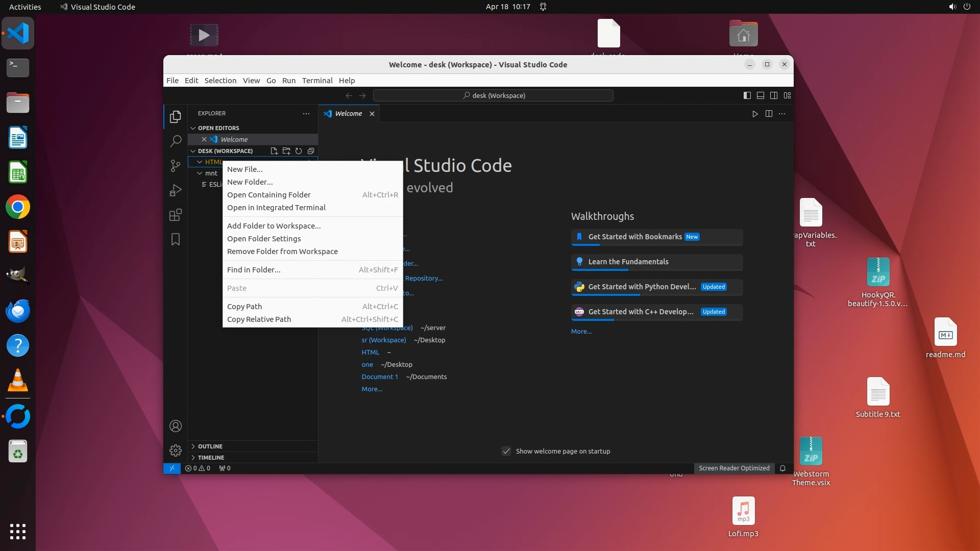Collapse the OPEN EDITORS section
This screenshot has width=980, height=551.
218,128
